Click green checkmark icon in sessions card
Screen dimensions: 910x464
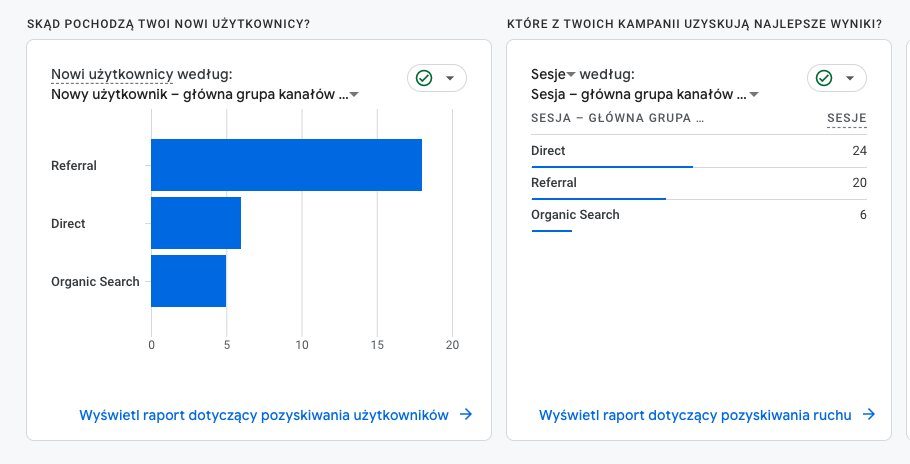tap(824, 78)
